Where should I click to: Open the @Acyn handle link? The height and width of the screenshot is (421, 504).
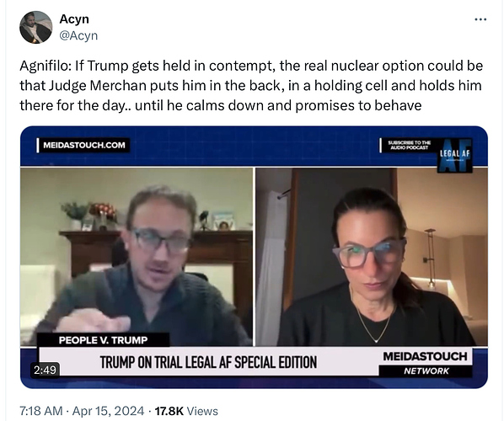(x=78, y=35)
